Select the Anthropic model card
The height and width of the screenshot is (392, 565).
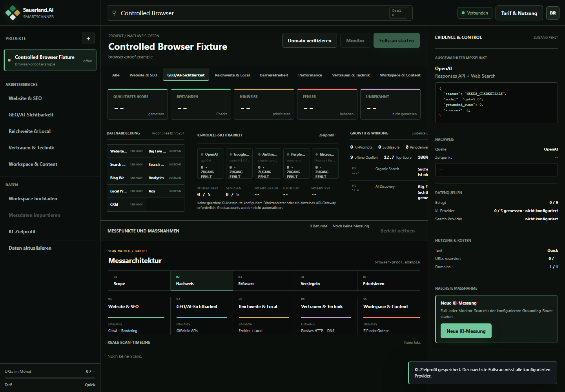(x=268, y=163)
